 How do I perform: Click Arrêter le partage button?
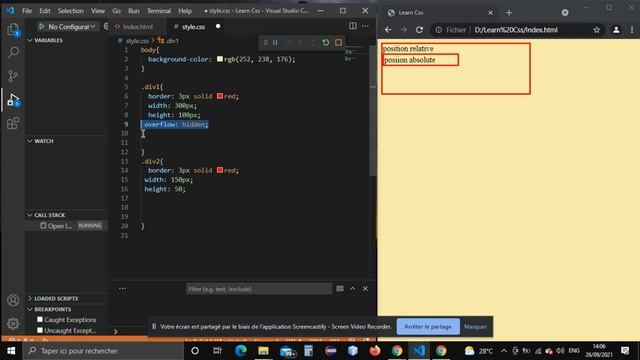click(428, 327)
